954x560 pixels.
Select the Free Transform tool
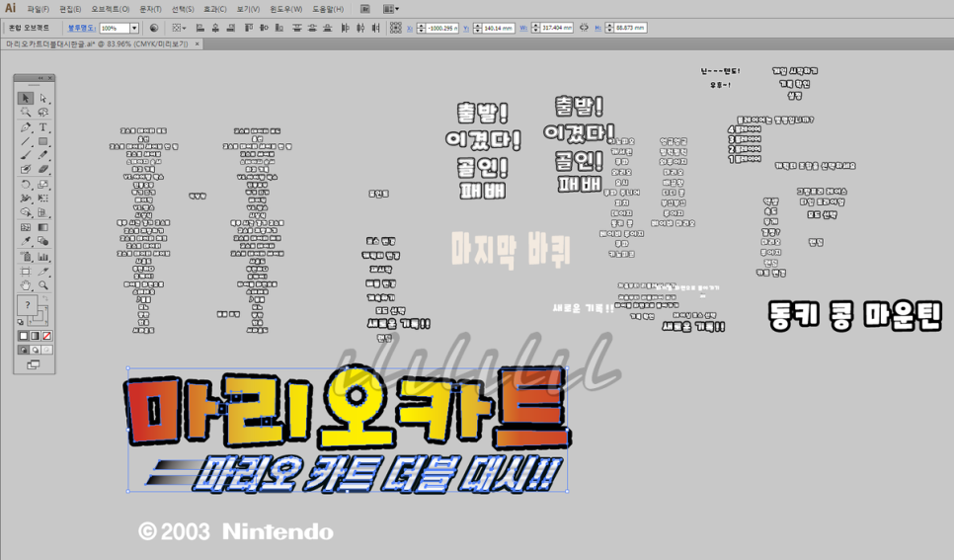pos(43,198)
